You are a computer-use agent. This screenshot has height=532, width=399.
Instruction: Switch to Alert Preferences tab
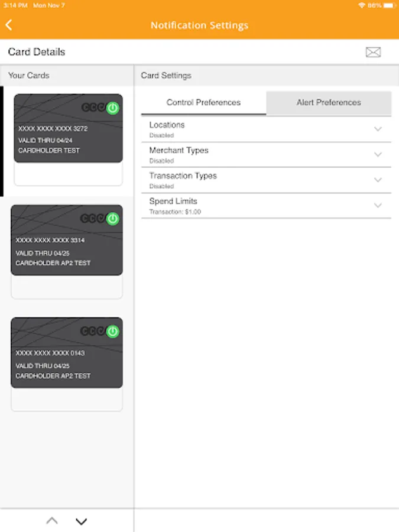(329, 102)
